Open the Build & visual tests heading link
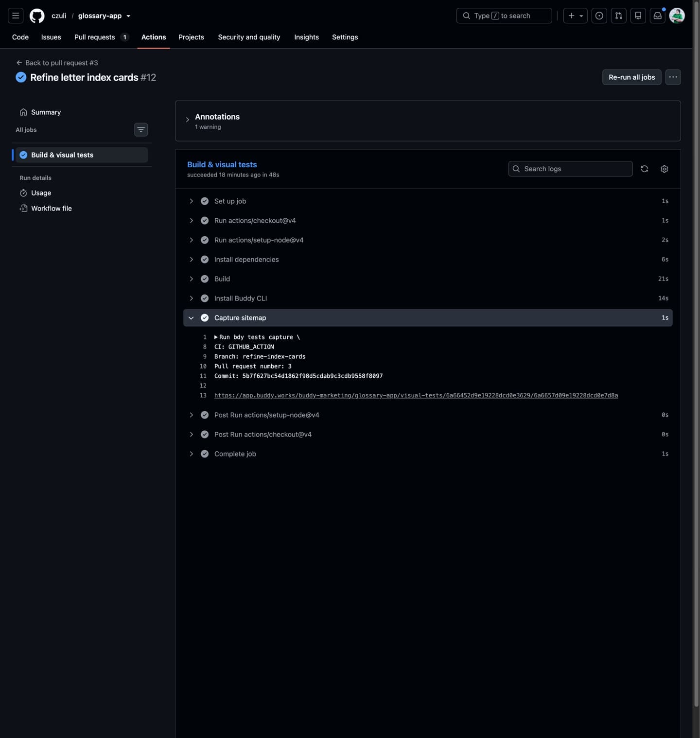 [x=222, y=164]
